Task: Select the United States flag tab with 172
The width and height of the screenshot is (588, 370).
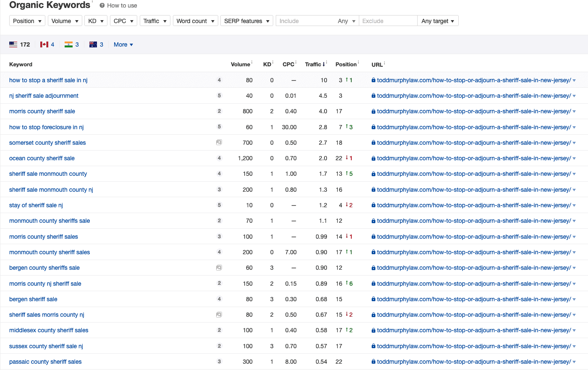Action: (x=19, y=44)
